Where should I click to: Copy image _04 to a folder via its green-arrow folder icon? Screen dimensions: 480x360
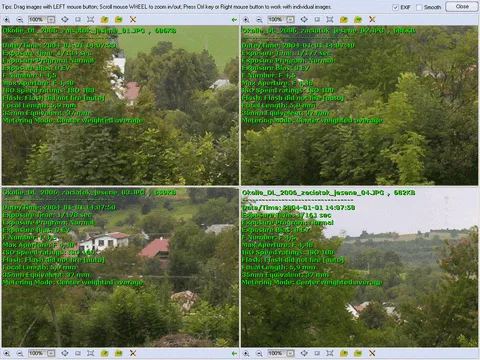pos(358,353)
